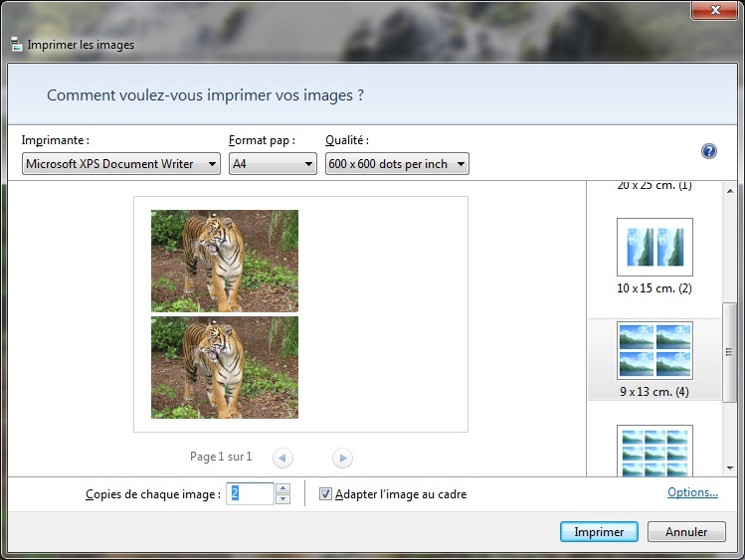Open the Options... link
Viewport: 745px width, 560px height.
pos(692,492)
